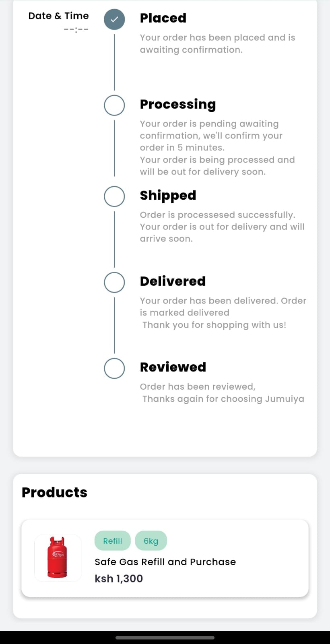Screen dimensions: 330x644
Task: Tap the Placed status heading
Action: point(163,18)
